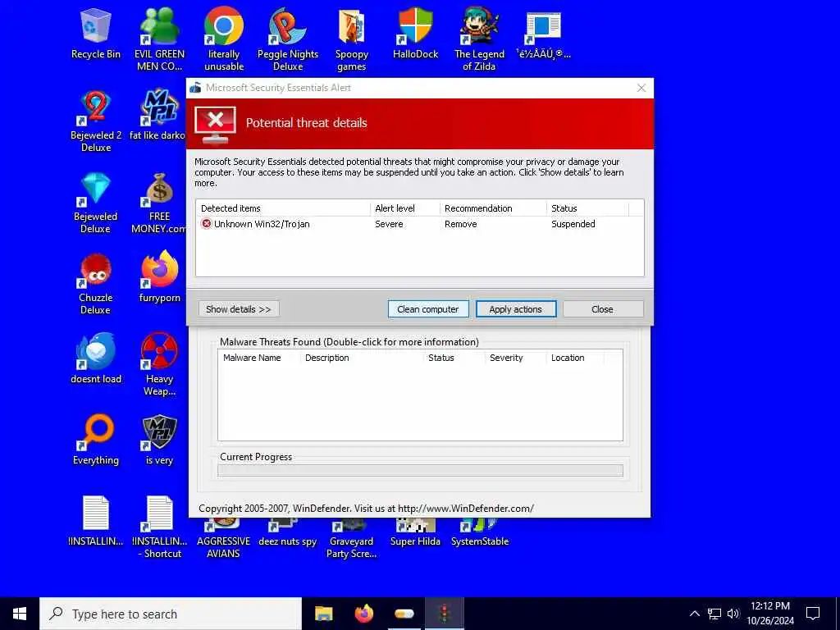Click the taskbar search box
The height and width of the screenshot is (630, 840).
pyautogui.click(x=171, y=614)
